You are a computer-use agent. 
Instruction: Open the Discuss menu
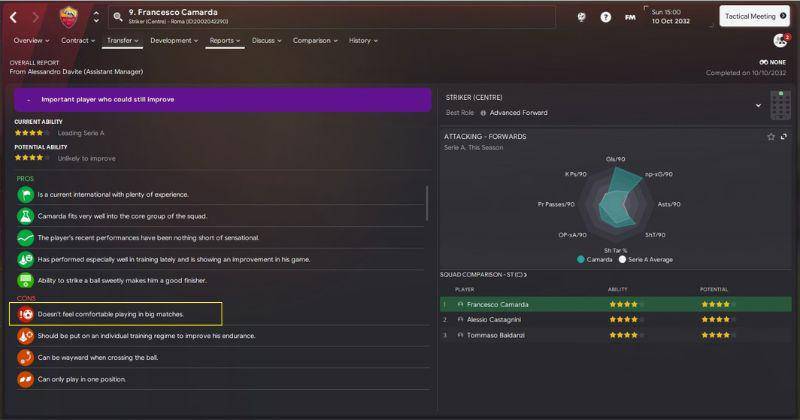point(266,40)
